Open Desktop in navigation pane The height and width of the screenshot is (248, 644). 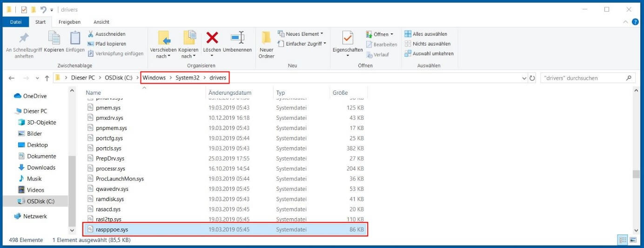pyautogui.click(x=32, y=145)
